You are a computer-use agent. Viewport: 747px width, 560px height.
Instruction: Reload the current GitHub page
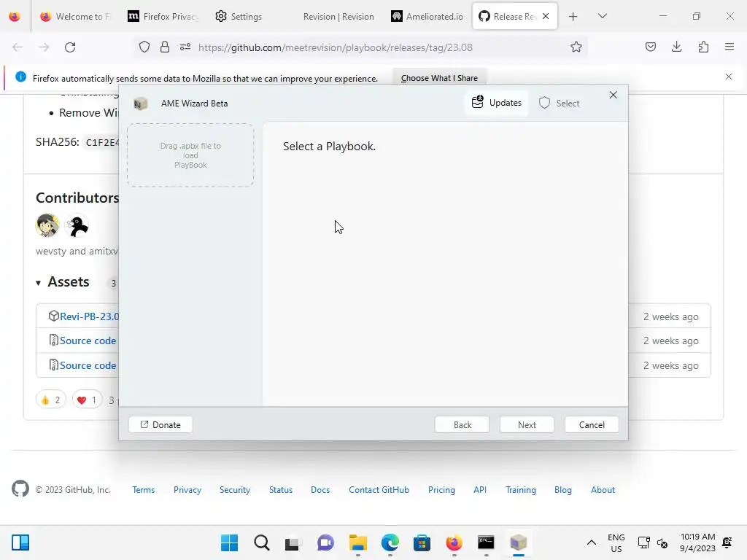70,47
